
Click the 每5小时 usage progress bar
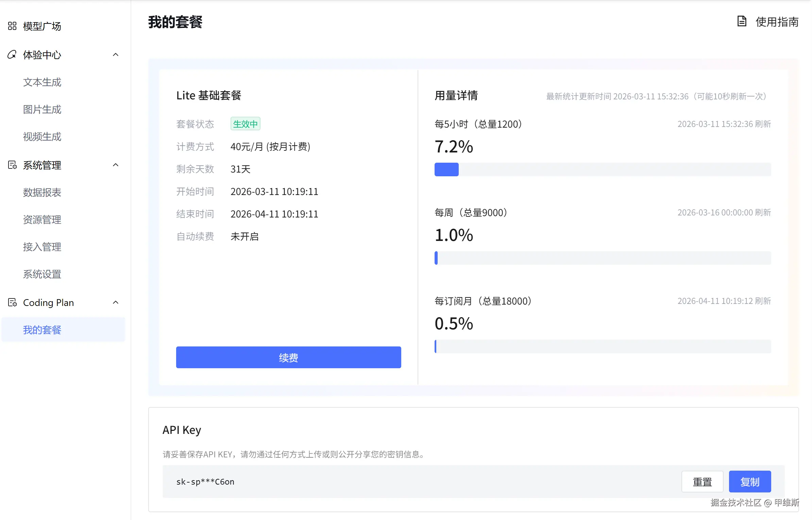click(x=603, y=169)
